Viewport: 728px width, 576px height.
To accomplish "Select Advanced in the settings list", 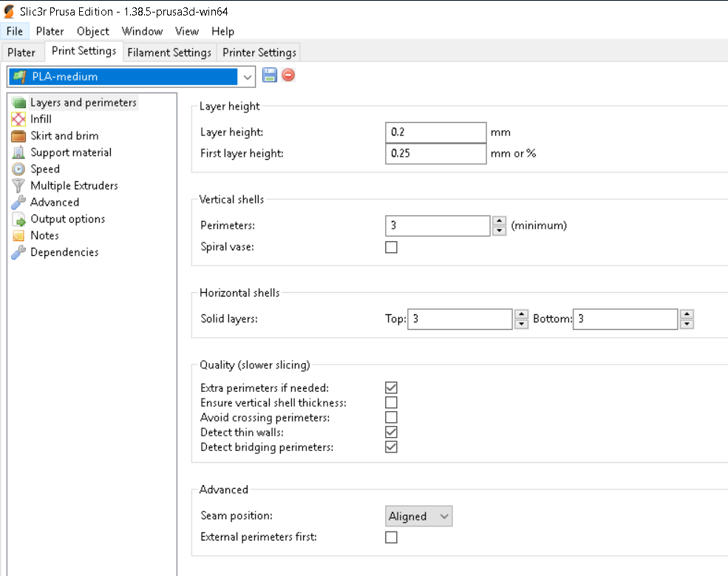I will (x=55, y=203).
